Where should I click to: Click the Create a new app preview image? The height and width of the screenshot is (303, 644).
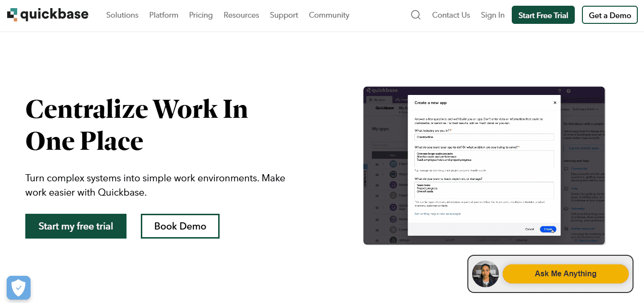[484, 166]
